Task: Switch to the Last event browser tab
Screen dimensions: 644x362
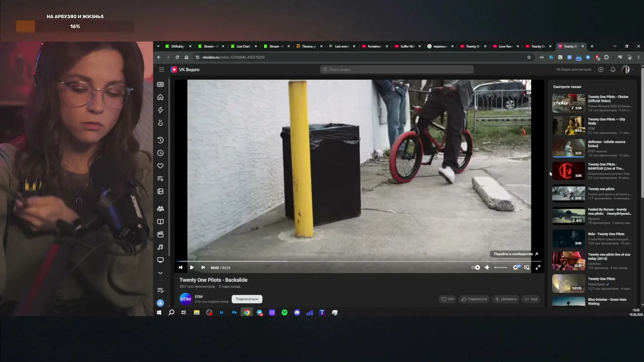Action: [x=342, y=46]
